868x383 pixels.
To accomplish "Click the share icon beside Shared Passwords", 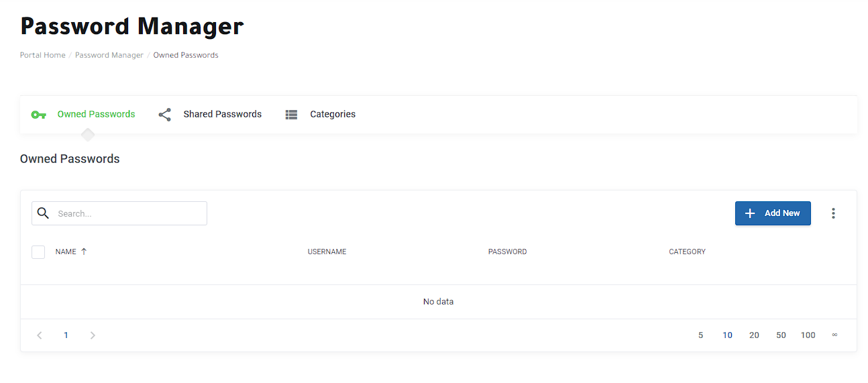I will coord(164,115).
